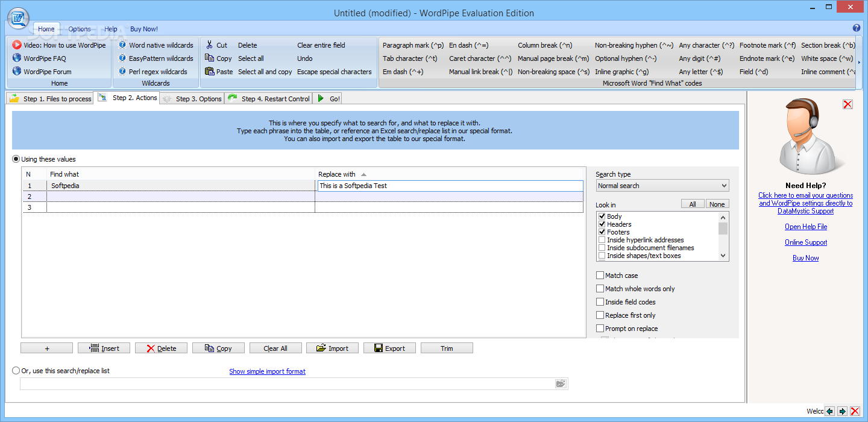Viewport: 868px width, 422px height.
Task: Click the Trim button
Action: pos(447,348)
